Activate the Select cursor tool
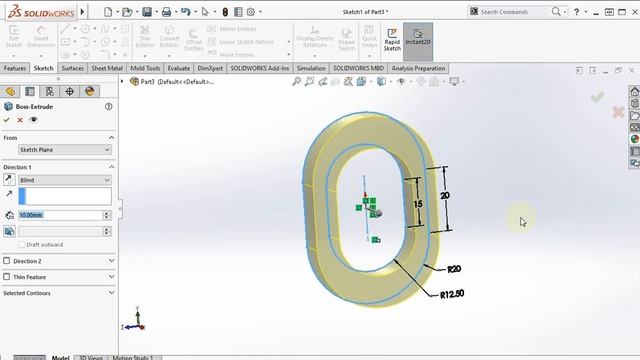Screen dimensions: 640x360 pos(205,12)
